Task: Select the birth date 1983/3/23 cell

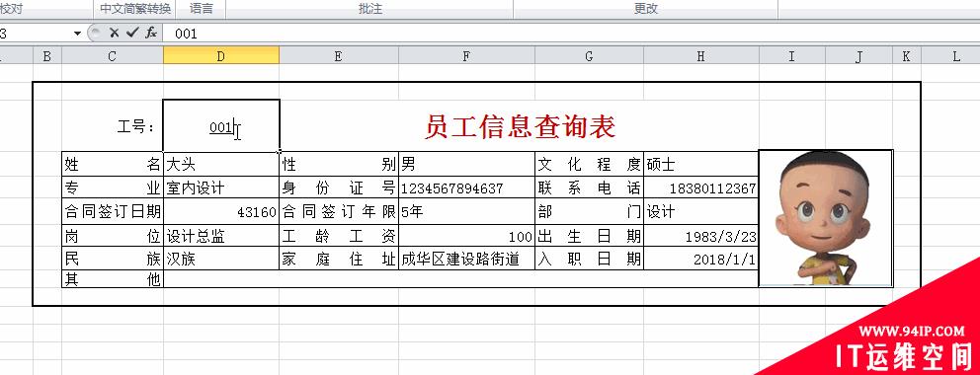Action: tap(701, 236)
